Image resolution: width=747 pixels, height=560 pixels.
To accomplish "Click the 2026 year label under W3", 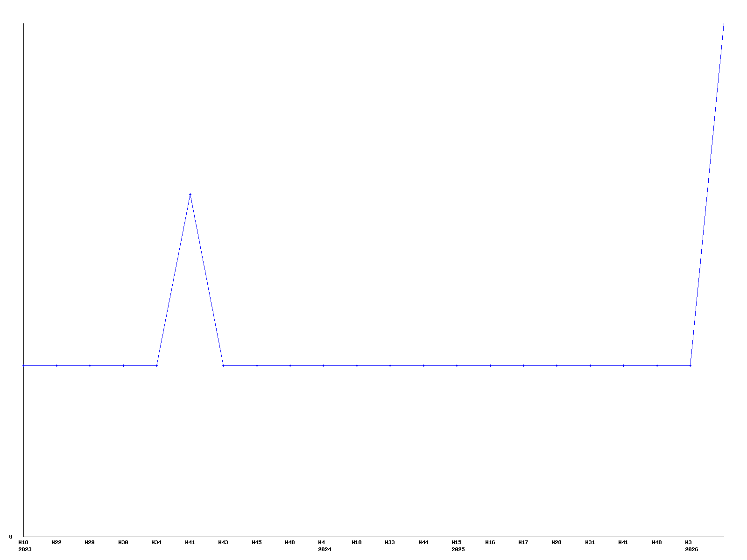I will pos(691,549).
